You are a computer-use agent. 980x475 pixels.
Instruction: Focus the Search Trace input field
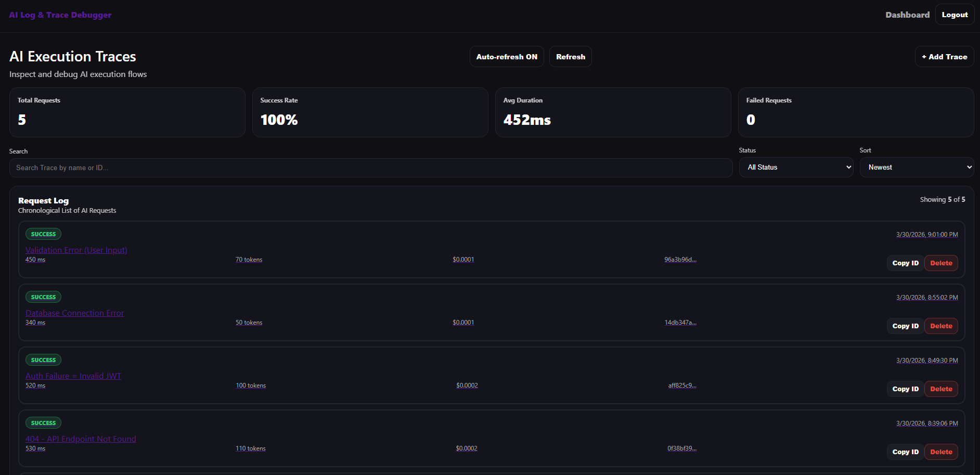pos(370,168)
